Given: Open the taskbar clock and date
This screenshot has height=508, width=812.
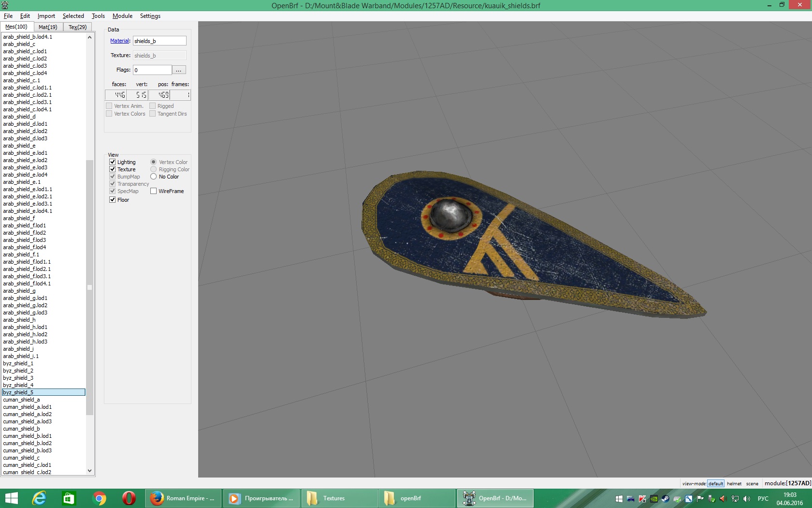Looking at the screenshot, I should point(790,499).
